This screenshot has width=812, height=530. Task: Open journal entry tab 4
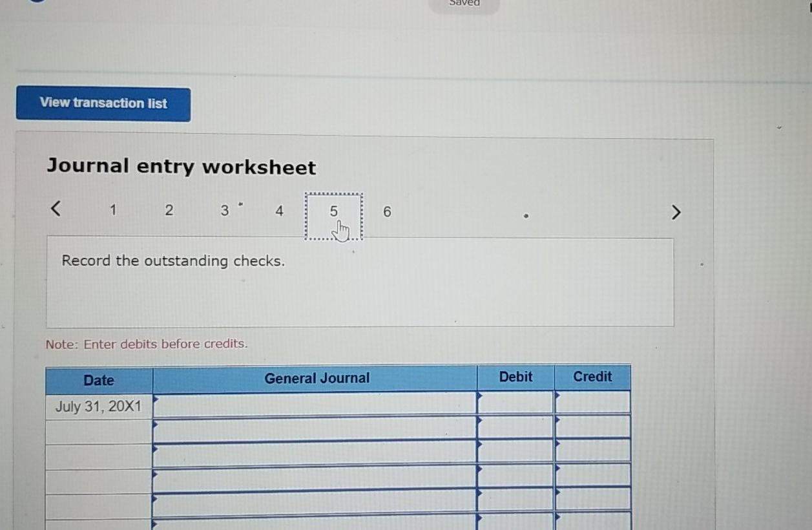coord(279,211)
